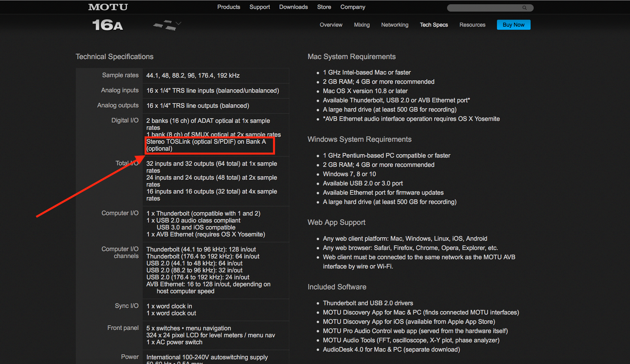This screenshot has height=364, width=630.
Task: Open the Resources tab
Action: [472, 25]
